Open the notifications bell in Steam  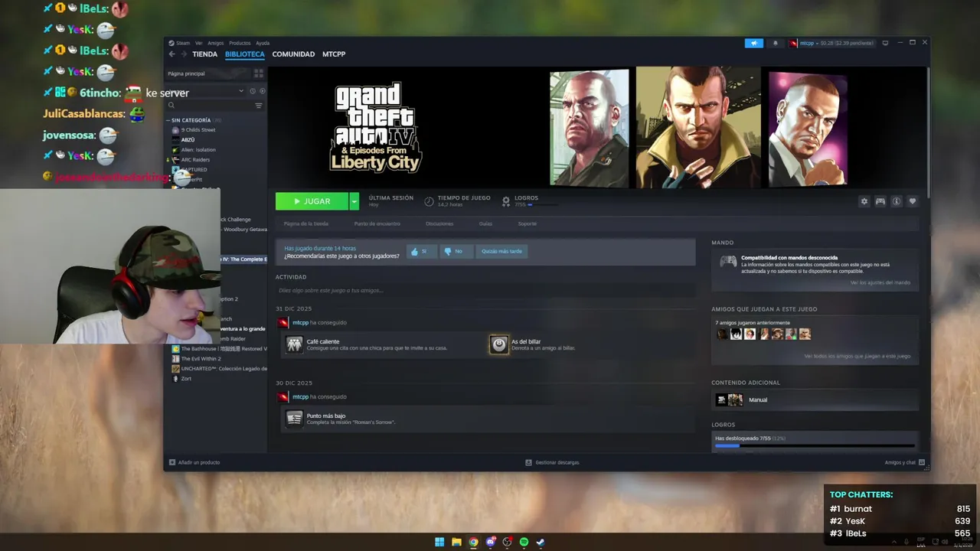[775, 43]
